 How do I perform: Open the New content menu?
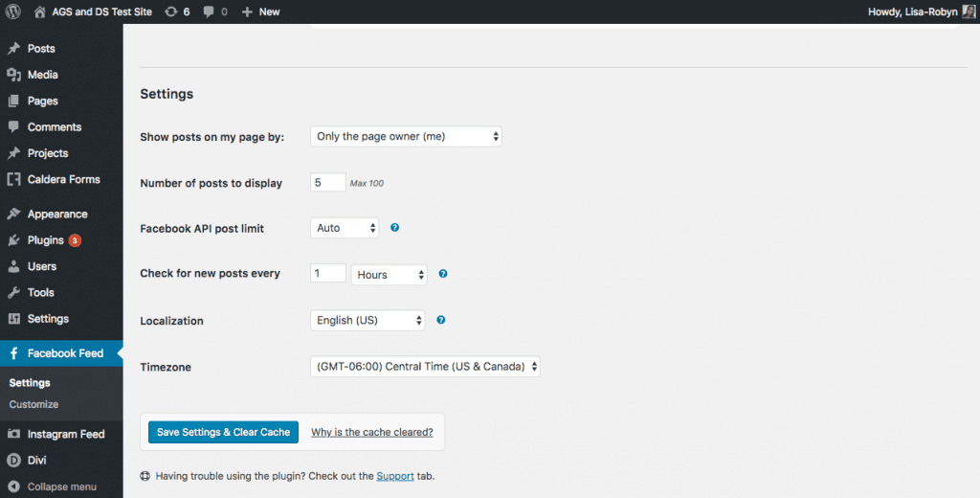[x=260, y=11]
